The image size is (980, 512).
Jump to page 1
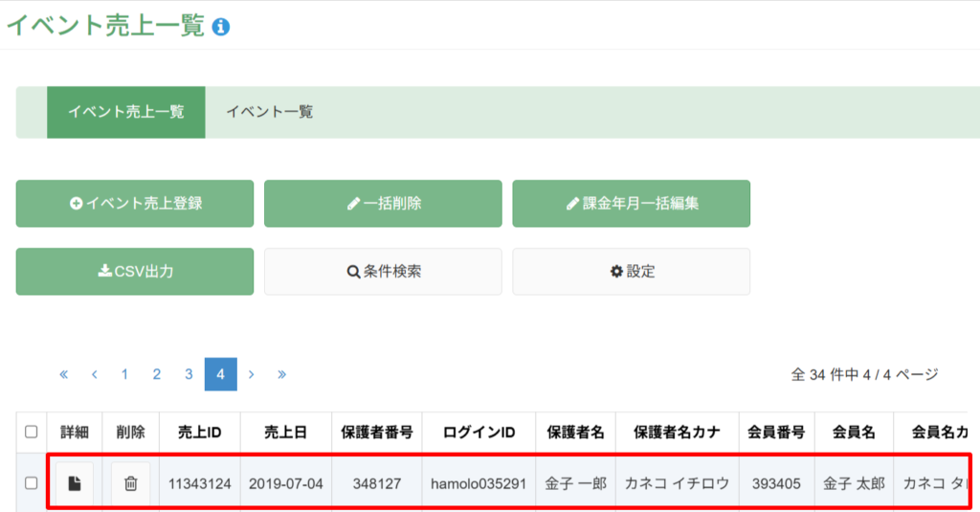125,374
